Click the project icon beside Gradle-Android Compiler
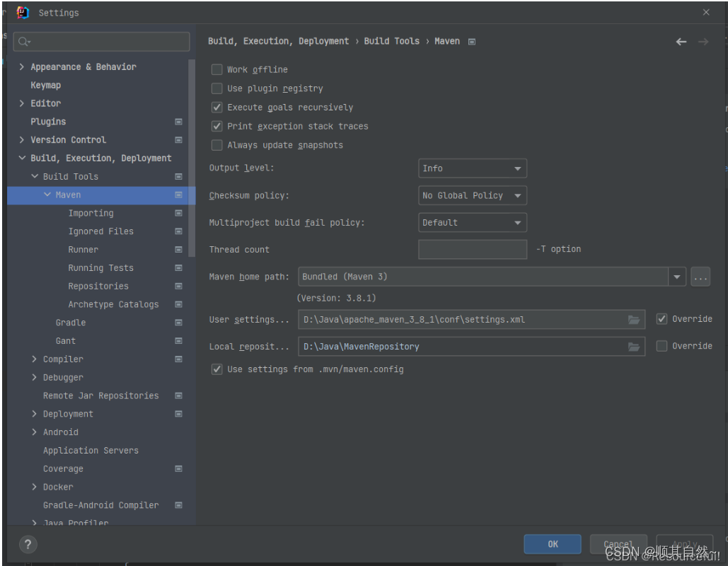The image size is (728, 566). [x=178, y=505]
